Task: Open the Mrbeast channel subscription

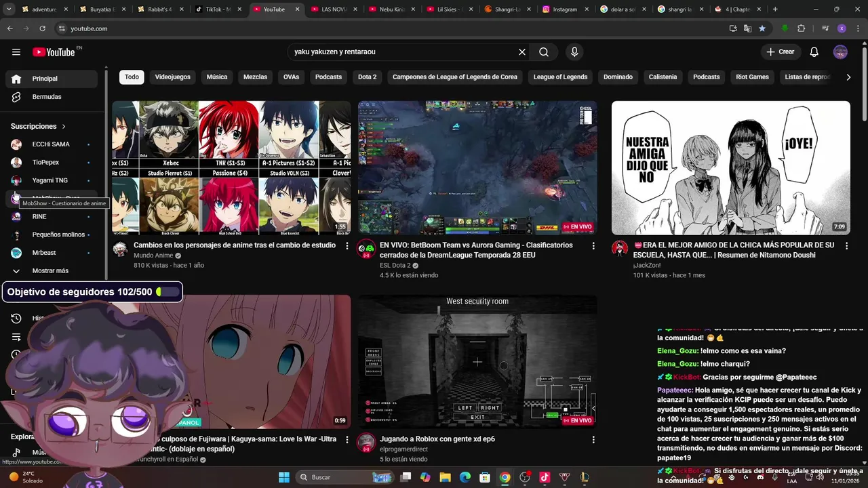Action: 52,253
